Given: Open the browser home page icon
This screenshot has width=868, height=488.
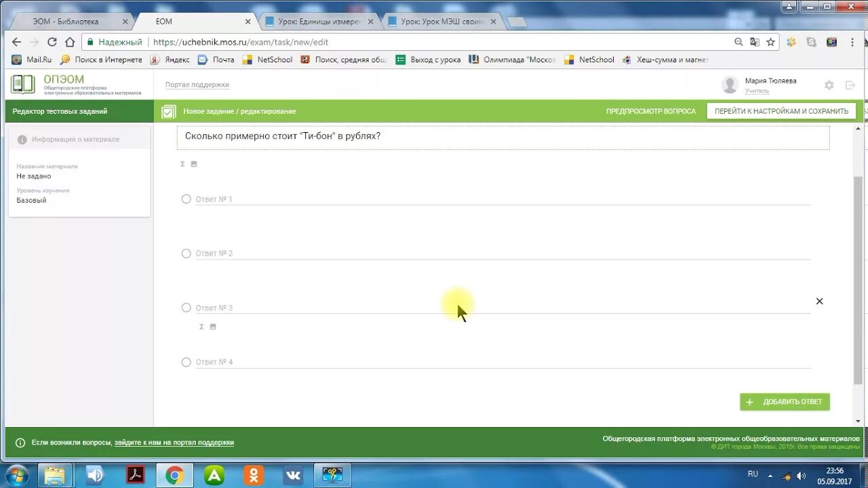Looking at the screenshot, I should (x=69, y=42).
